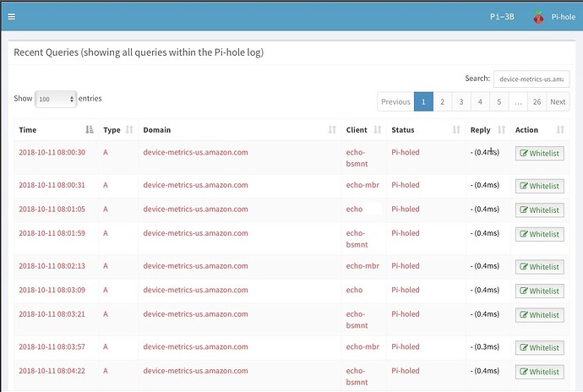Whitelist the 08:01:05 echo query
The image size is (583, 392).
tap(539, 210)
